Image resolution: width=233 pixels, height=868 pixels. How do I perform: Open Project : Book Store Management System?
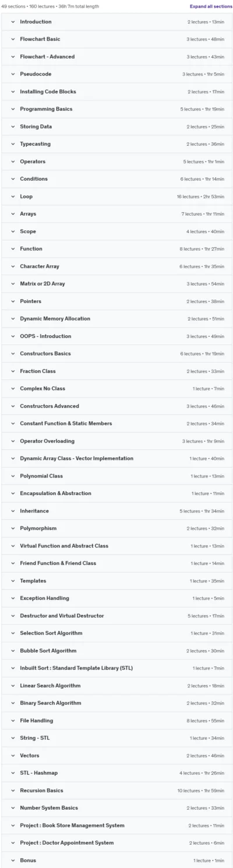click(116, 825)
